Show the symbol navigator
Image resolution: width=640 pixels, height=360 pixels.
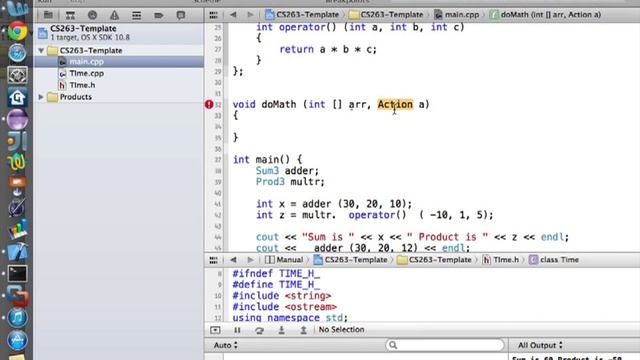tap(70, 16)
